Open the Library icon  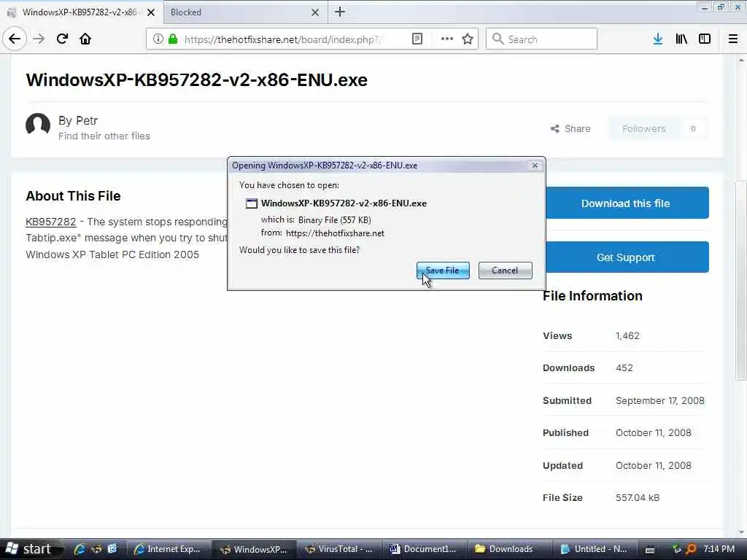click(x=681, y=39)
